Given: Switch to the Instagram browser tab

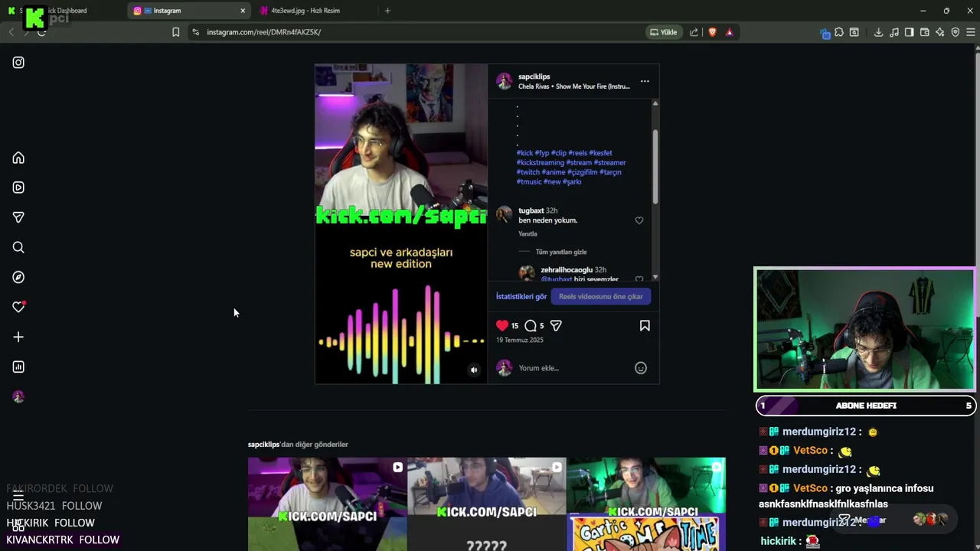Looking at the screenshot, I should tap(190, 11).
